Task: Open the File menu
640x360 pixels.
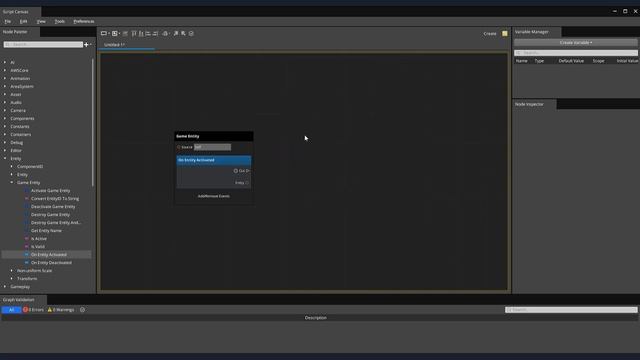Action: (8, 21)
